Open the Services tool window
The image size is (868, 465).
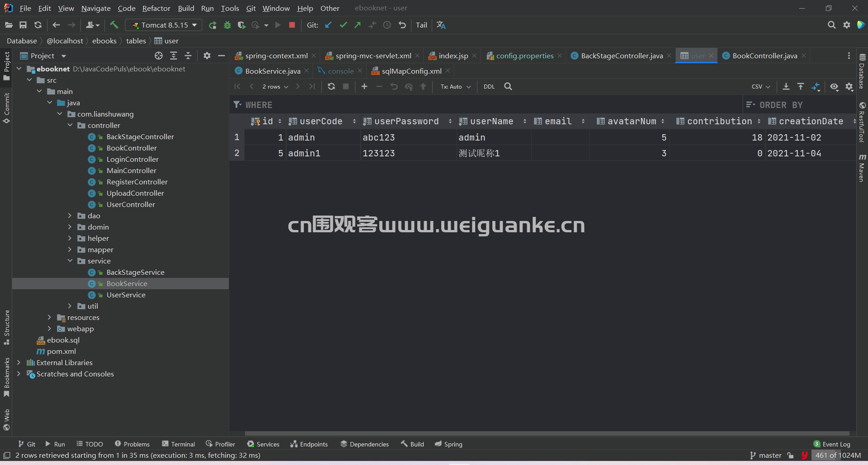coord(263,444)
